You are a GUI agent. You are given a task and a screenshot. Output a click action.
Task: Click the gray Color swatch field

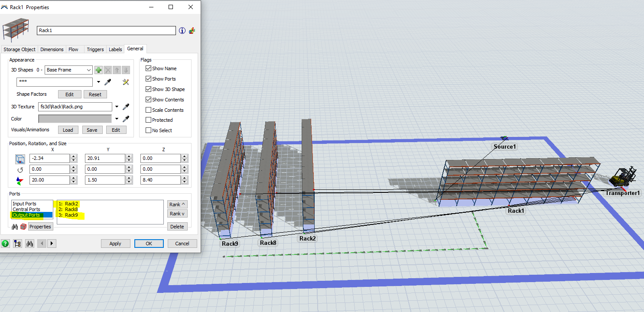click(75, 119)
